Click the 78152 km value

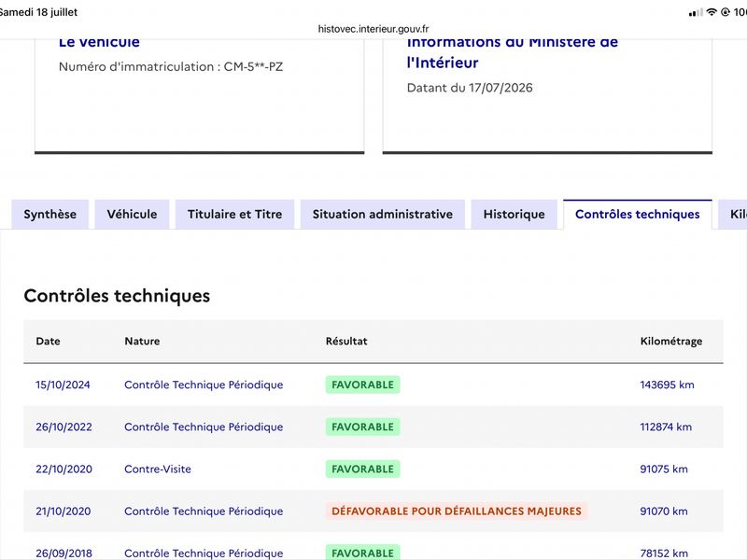[x=664, y=553]
